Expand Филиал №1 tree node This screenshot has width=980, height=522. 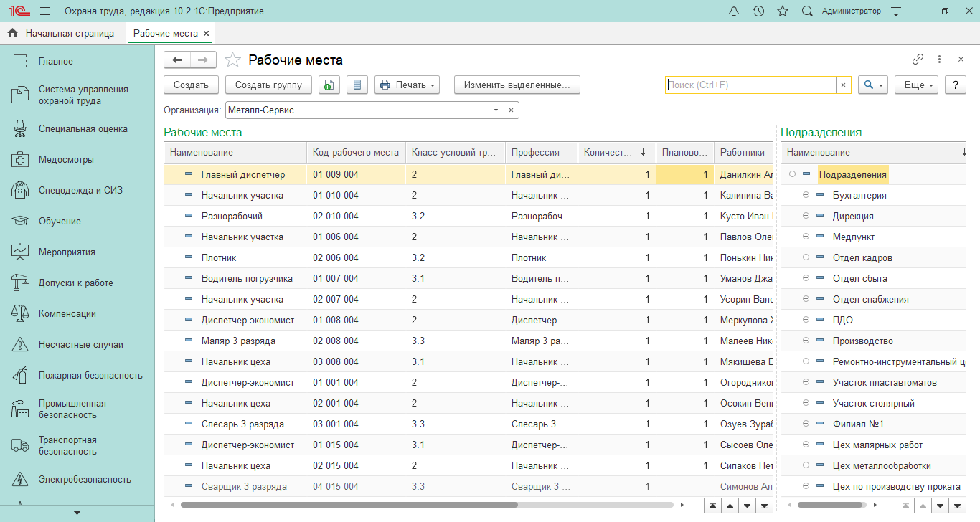(x=806, y=424)
